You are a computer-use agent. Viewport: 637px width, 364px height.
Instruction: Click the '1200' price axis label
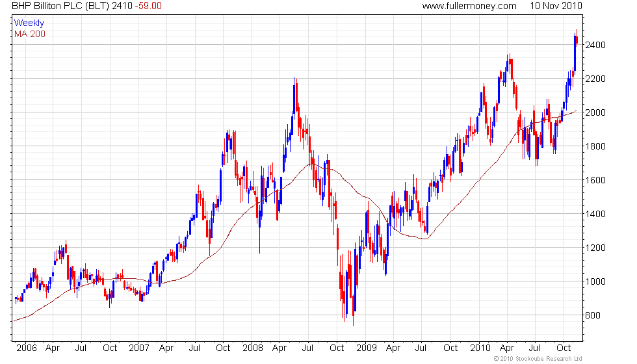coord(595,248)
